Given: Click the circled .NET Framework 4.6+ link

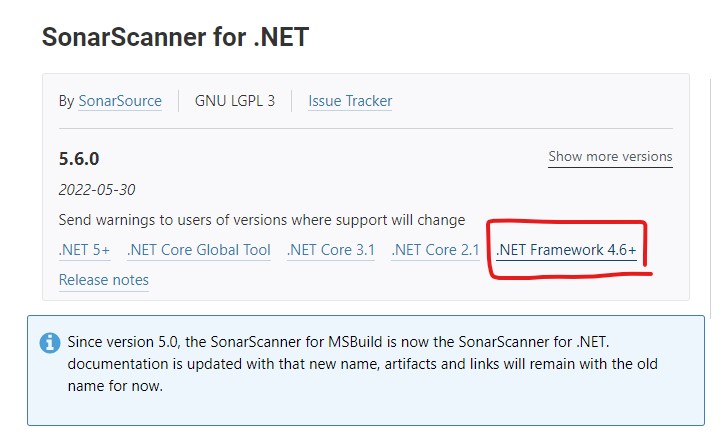Looking at the screenshot, I should (x=566, y=250).
